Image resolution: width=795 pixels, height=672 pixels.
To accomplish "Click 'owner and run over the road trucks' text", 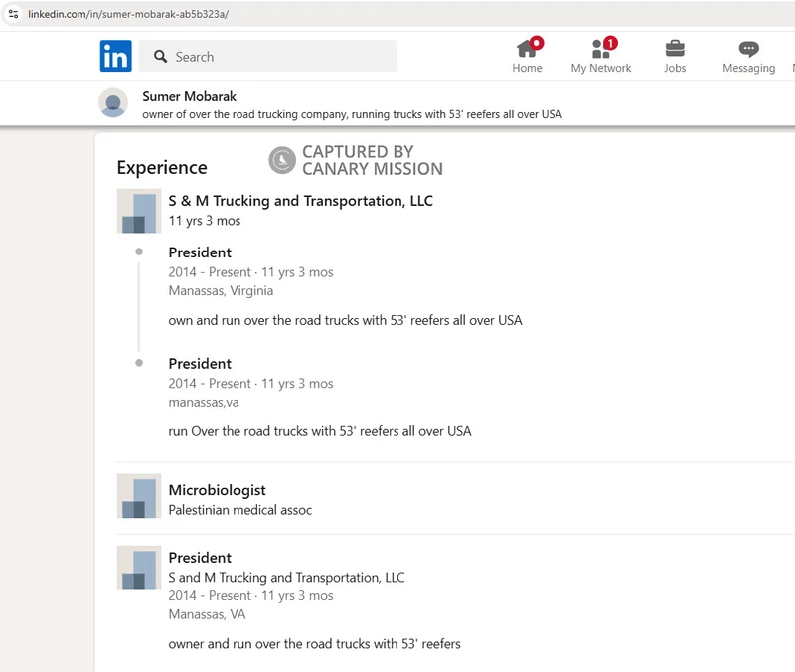I will [x=314, y=643].
